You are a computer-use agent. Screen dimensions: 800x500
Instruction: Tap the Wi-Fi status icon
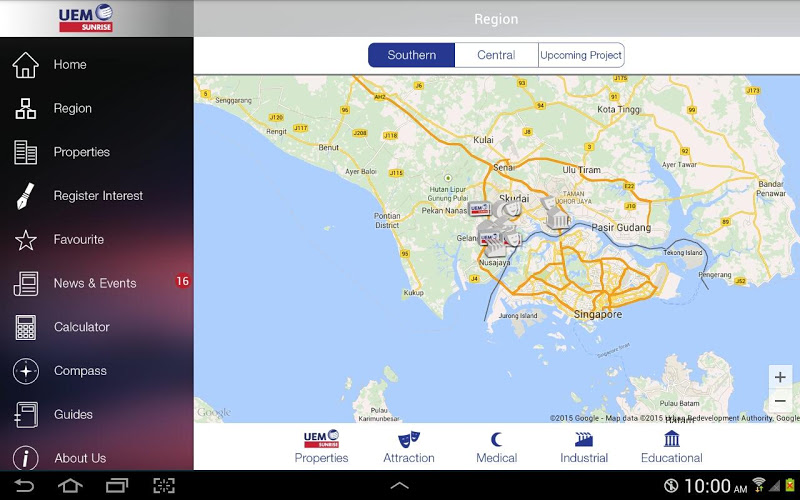click(x=759, y=485)
